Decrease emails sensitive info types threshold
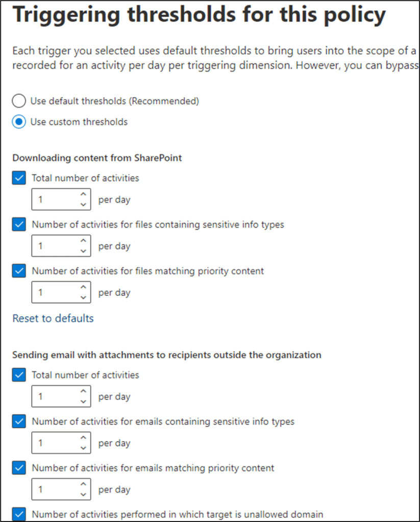420x522 pixels. 84,448
